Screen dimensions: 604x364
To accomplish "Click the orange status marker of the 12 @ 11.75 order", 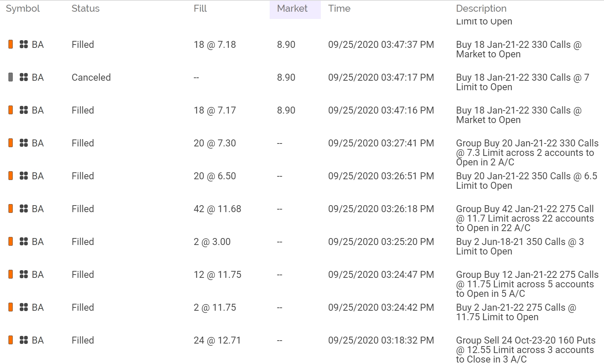I will tap(11, 274).
